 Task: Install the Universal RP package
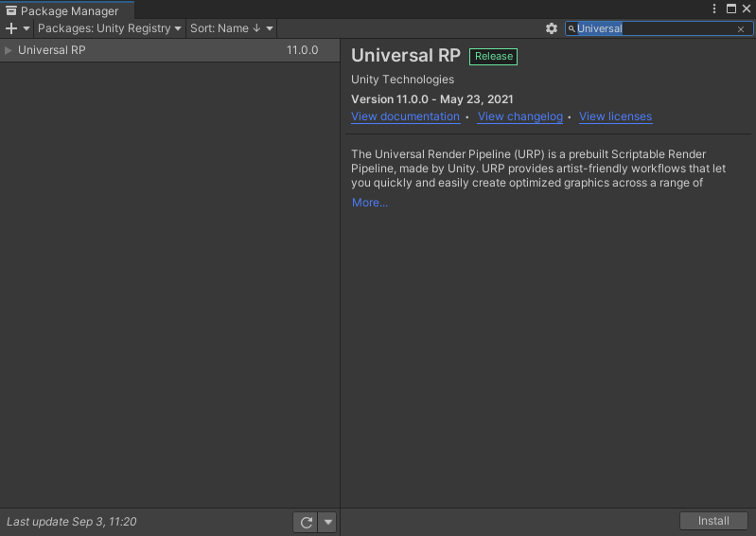click(713, 521)
